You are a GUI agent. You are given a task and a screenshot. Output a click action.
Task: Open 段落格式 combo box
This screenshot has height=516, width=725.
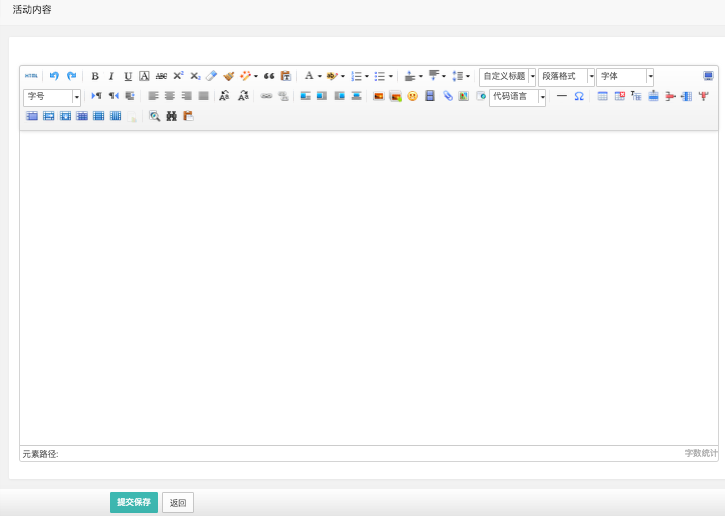[566, 76]
